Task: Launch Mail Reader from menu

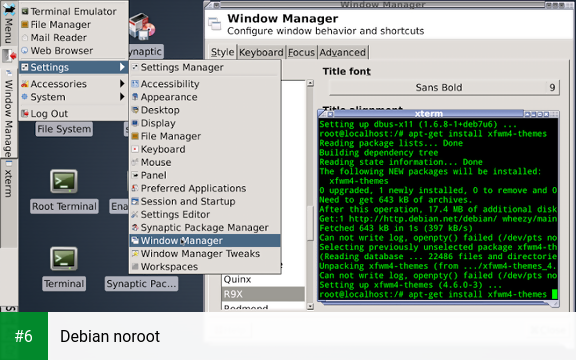Action: [x=73, y=37]
